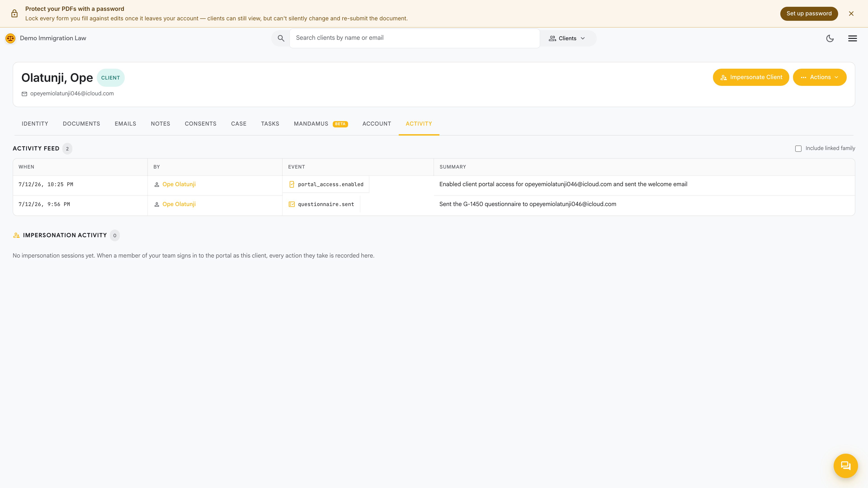The image size is (868, 488).
Task: Switch to the Consents tab
Action: (x=200, y=124)
